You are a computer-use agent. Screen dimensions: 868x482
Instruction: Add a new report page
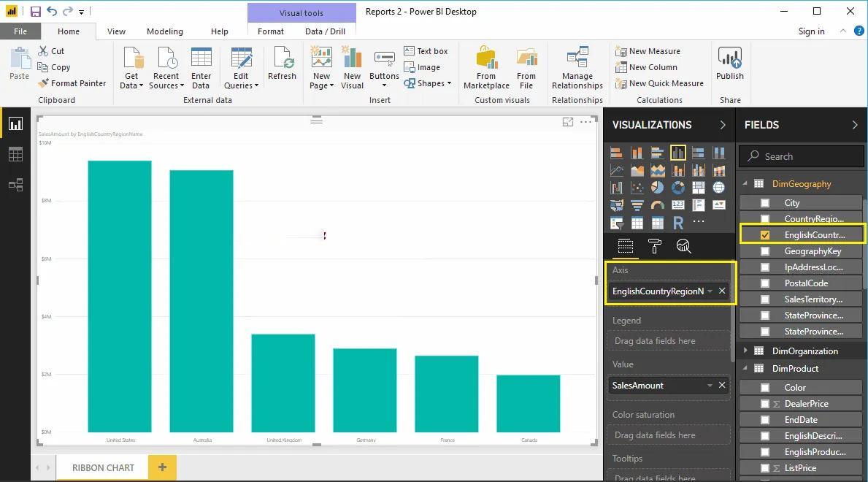coord(162,467)
